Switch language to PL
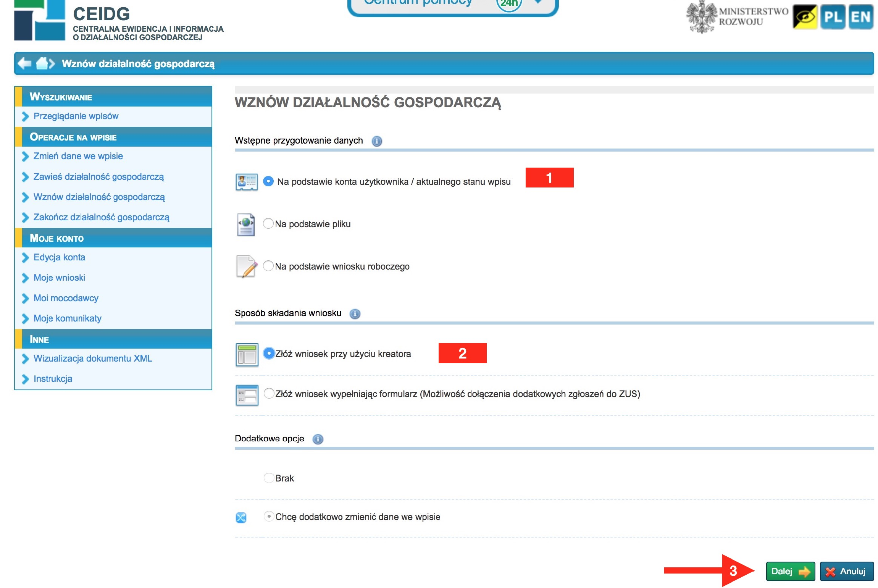878x588 pixels. point(833,17)
